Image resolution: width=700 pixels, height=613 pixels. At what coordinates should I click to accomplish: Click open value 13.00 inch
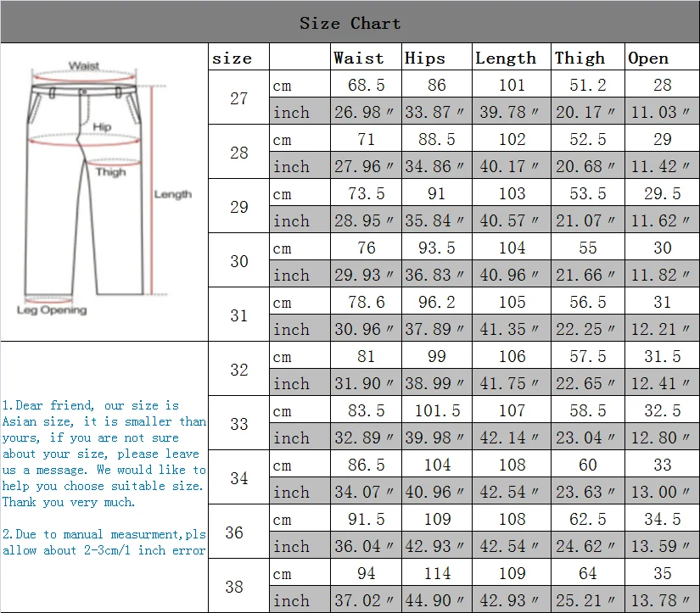click(660, 492)
